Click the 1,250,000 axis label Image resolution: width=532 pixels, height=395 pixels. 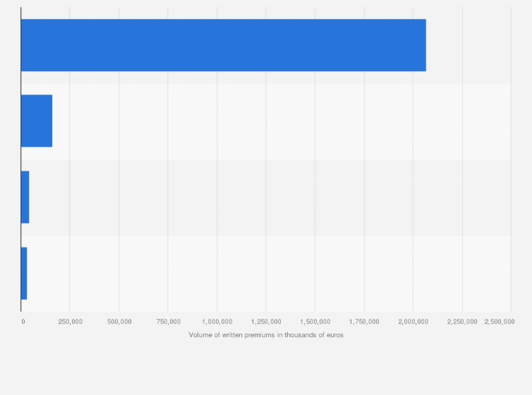(x=266, y=322)
